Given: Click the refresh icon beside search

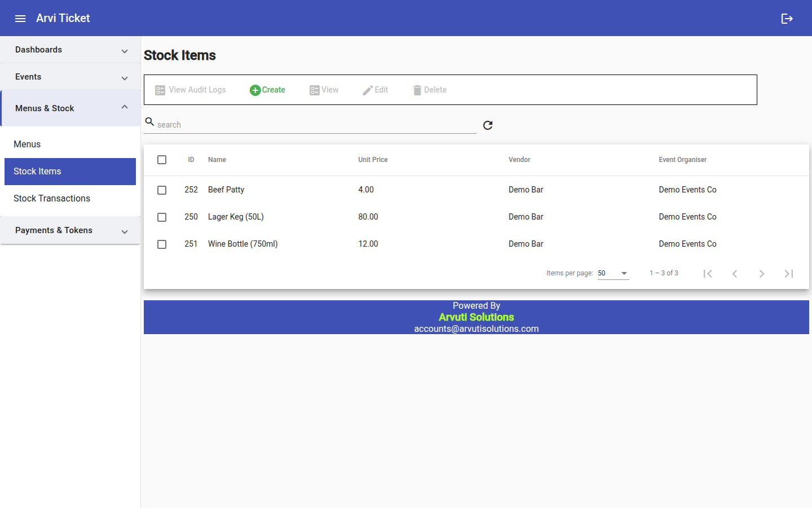Looking at the screenshot, I should [488, 125].
